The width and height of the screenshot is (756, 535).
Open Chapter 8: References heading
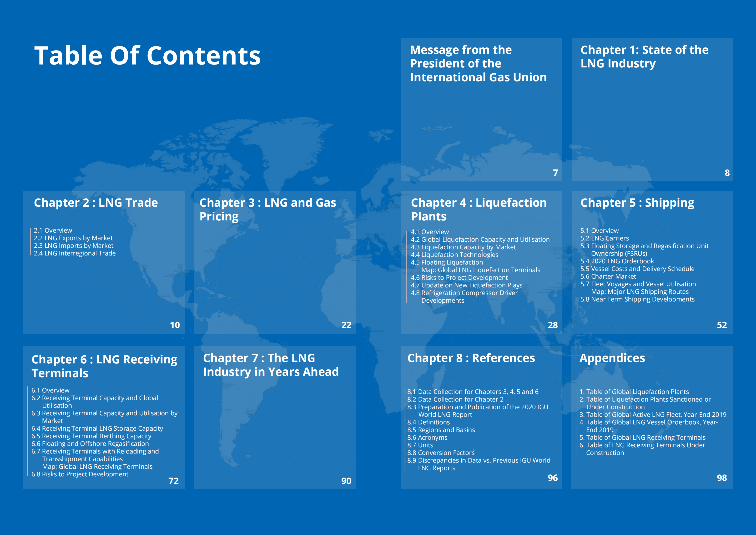pyautogui.click(x=472, y=358)
